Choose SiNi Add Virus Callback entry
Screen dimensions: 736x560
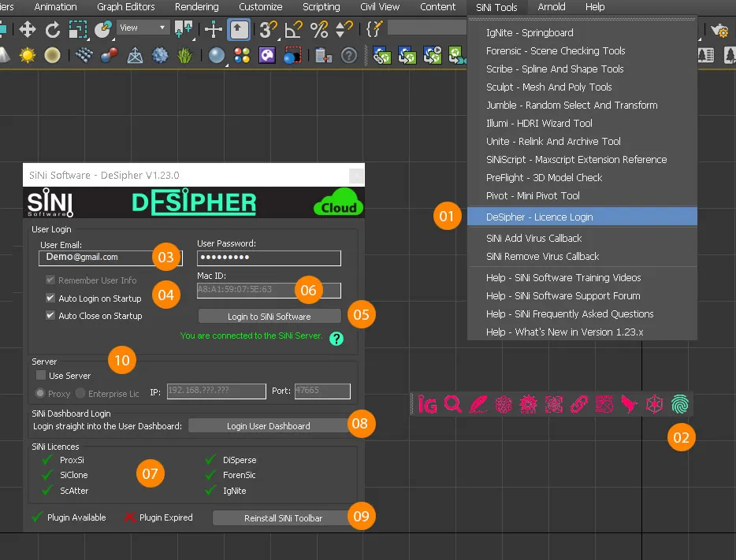[582, 238]
